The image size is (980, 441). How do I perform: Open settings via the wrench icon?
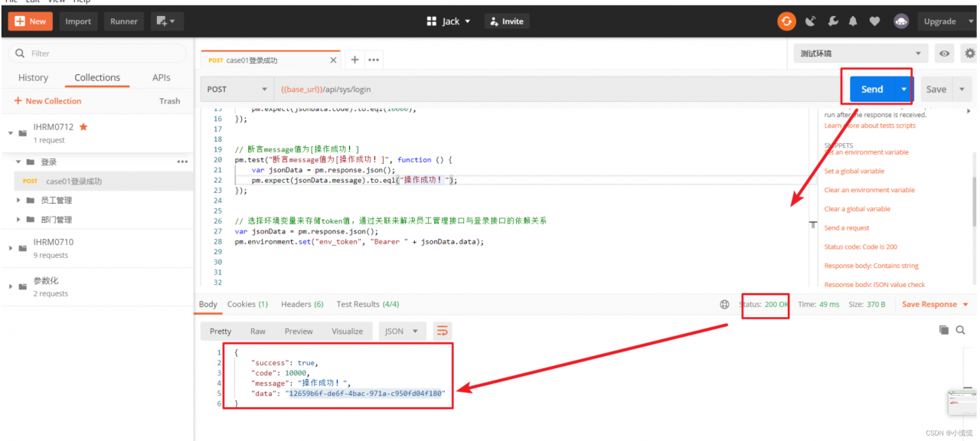(x=833, y=21)
